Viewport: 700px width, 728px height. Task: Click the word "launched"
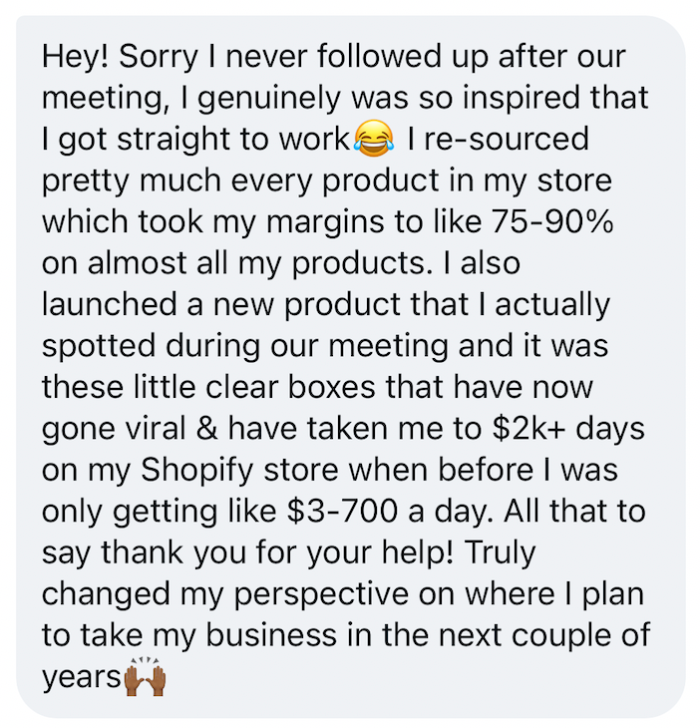(x=110, y=304)
